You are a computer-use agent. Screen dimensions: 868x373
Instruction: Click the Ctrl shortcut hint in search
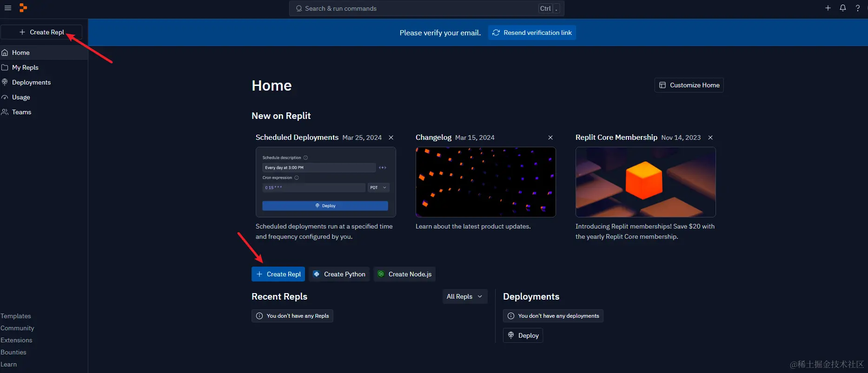click(545, 8)
